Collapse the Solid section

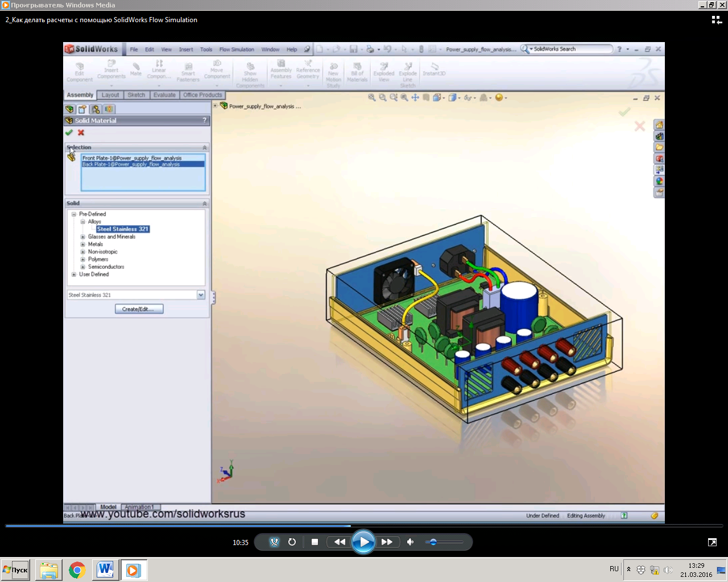205,203
